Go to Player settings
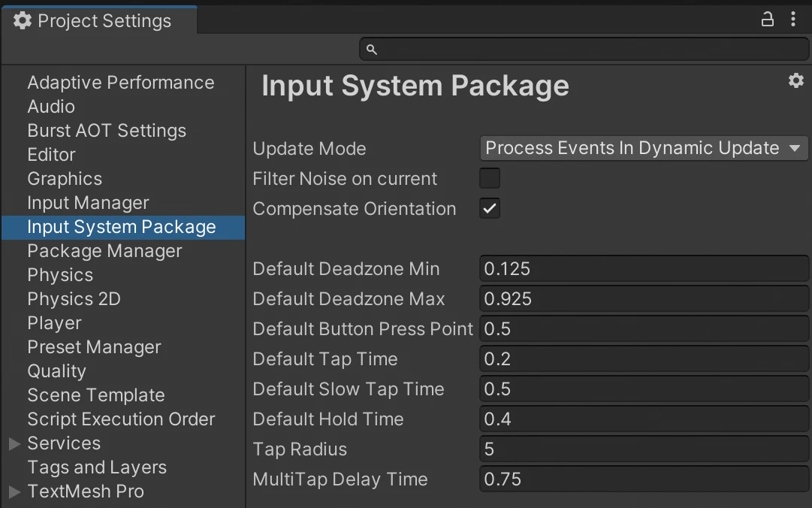This screenshot has height=508, width=812. [x=54, y=323]
